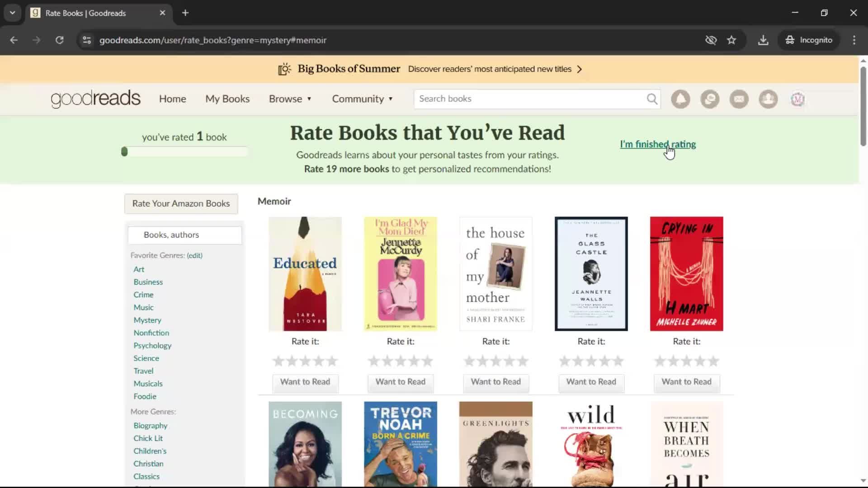Screen dimensions: 868x488
Task: Click the search magnifier icon
Action: pyautogui.click(x=652, y=99)
